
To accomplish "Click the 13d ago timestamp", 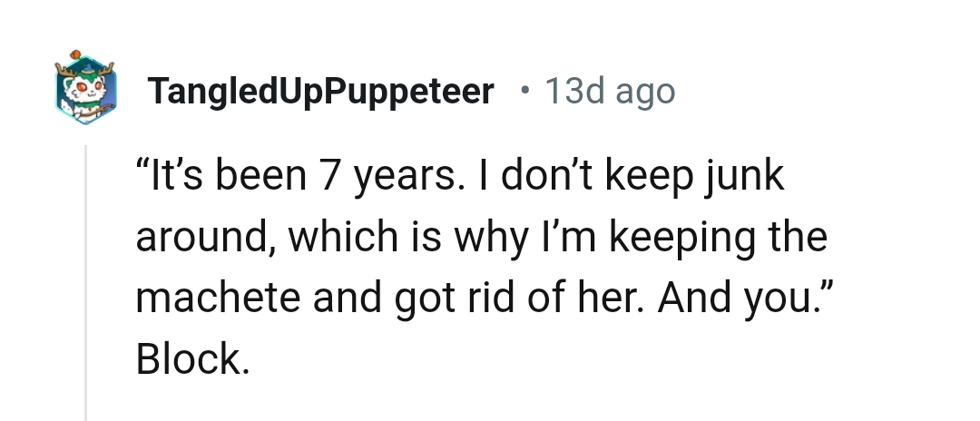I will (609, 92).
